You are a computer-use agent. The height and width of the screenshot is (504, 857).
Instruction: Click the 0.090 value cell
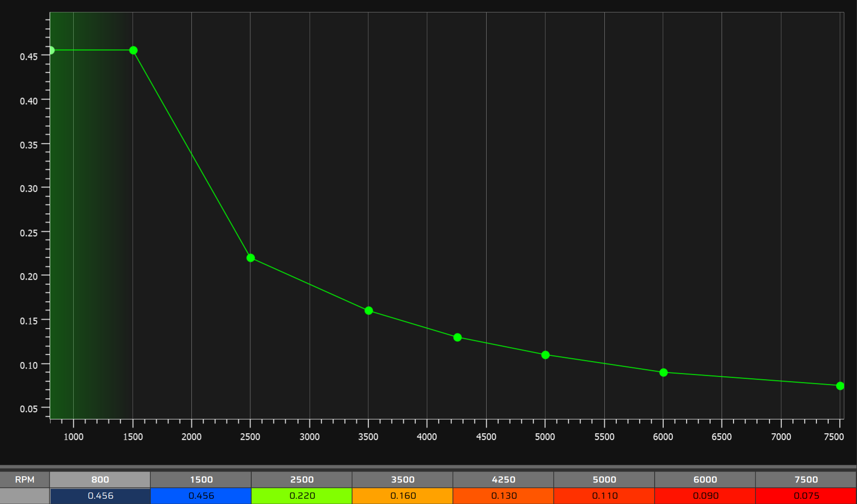(x=705, y=496)
